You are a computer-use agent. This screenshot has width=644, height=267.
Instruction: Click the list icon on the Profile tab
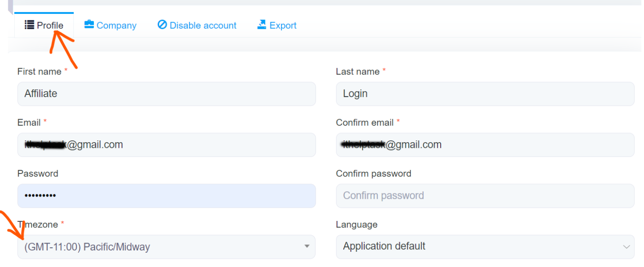[29, 25]
